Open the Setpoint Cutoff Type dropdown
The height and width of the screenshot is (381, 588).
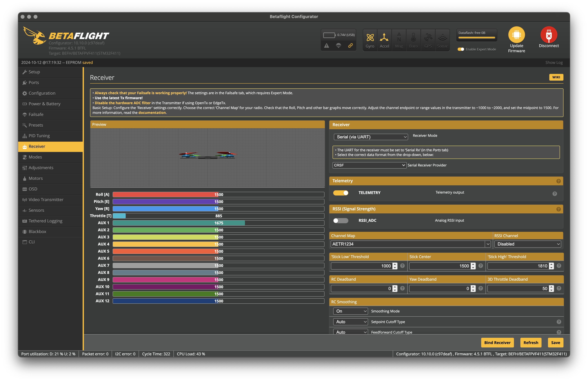click(x=351, y=322)
